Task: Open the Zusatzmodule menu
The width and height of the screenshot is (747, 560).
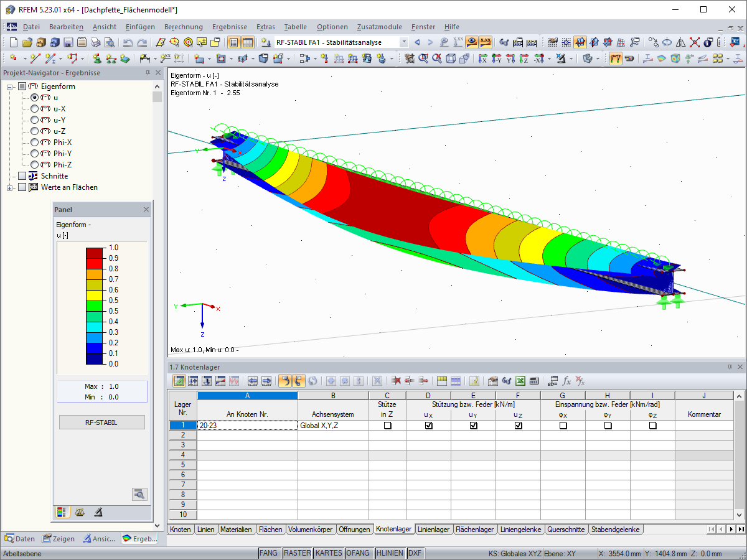Action: point(380,27)
